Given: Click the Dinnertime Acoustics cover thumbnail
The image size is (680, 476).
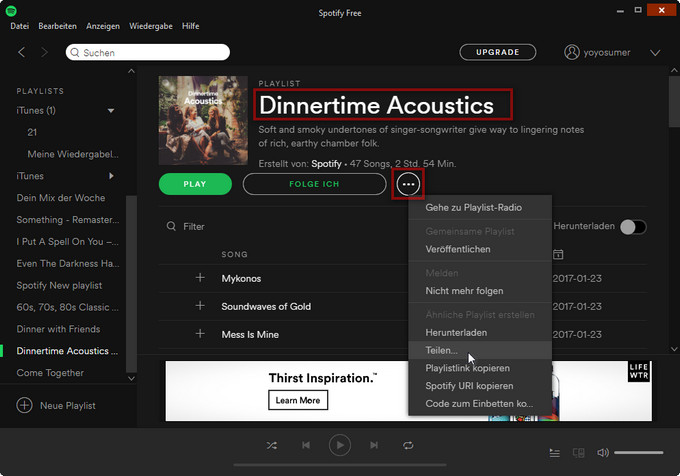Looking at the screenshot, I should point(203,121).
